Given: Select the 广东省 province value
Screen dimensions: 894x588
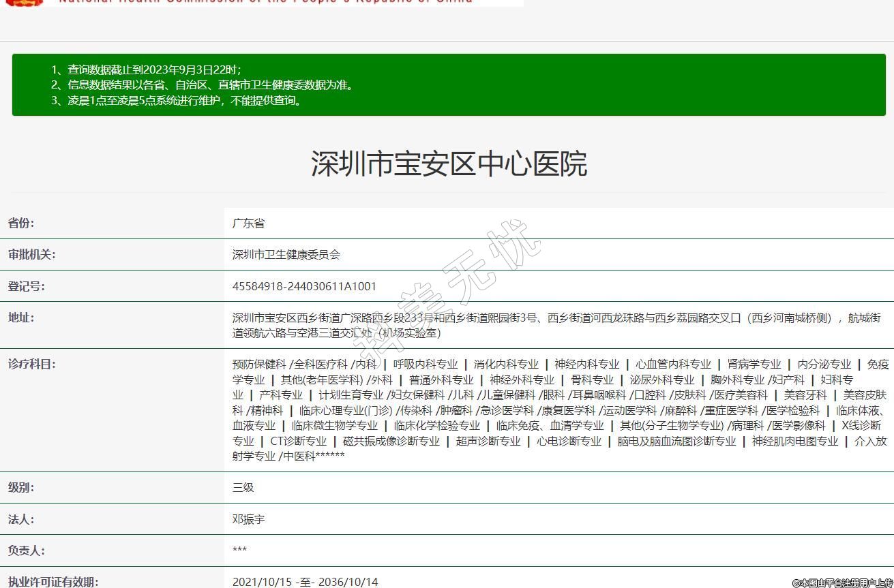Looking at the screenshot, I should (x=248, y=223).
